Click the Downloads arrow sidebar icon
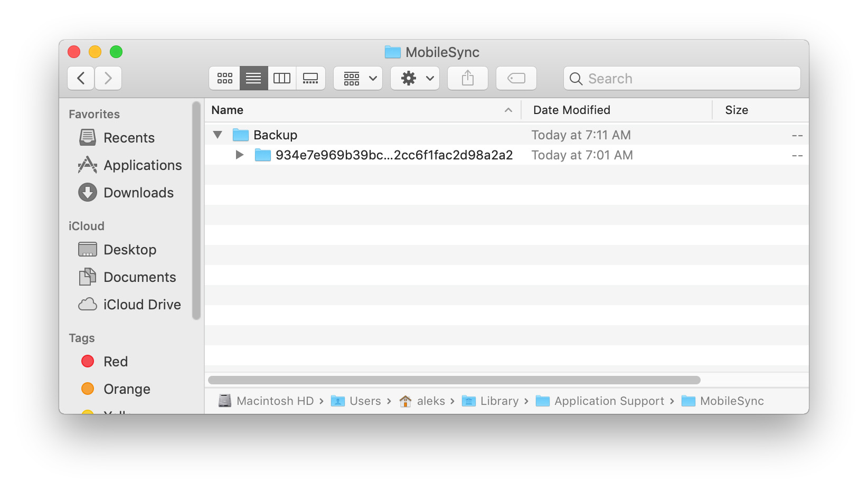The height and width of the screenshot is (492, 868). pyautogui.click(x=88, y=192)
